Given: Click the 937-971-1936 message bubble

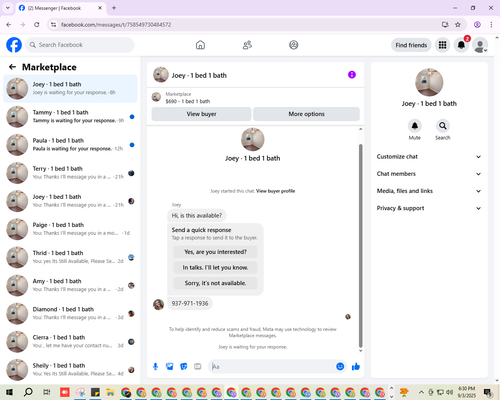Looking at the screenshot, I should 190,304.
